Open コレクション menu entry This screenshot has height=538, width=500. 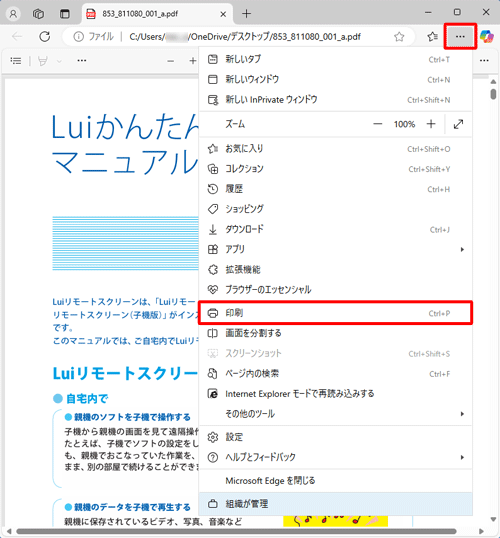[335, 169]
